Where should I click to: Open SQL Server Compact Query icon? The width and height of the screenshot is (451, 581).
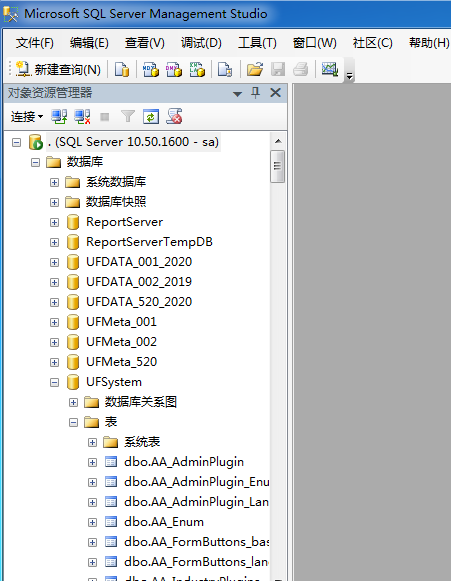tap(225, 69)
